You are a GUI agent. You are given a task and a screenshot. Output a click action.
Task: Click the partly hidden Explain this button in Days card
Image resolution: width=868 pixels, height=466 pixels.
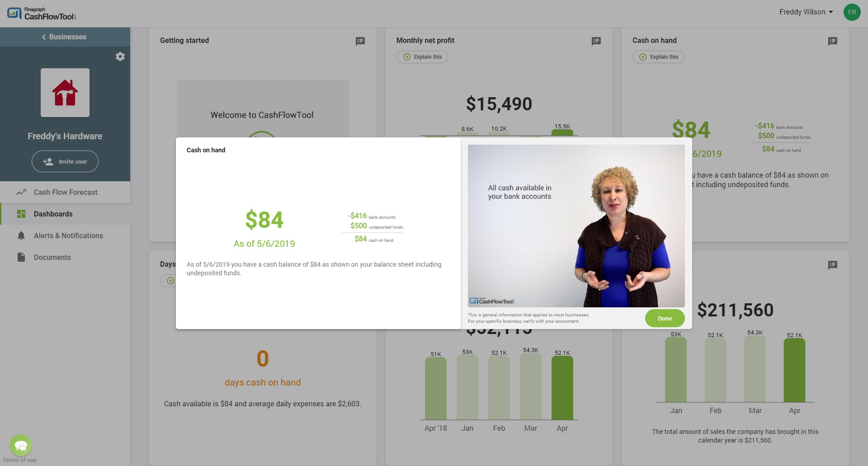[168, 281]
